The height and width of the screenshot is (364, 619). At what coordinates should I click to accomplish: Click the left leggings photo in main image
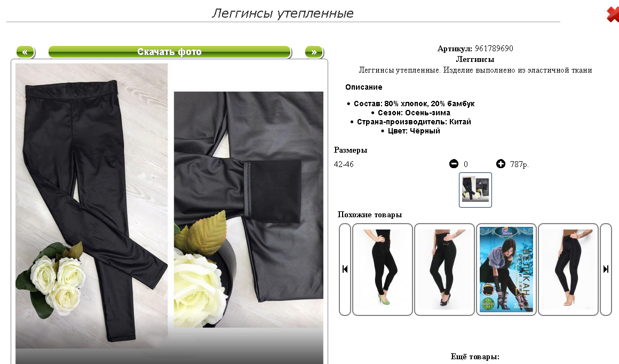pyautogui.click(x=92, y=205)
